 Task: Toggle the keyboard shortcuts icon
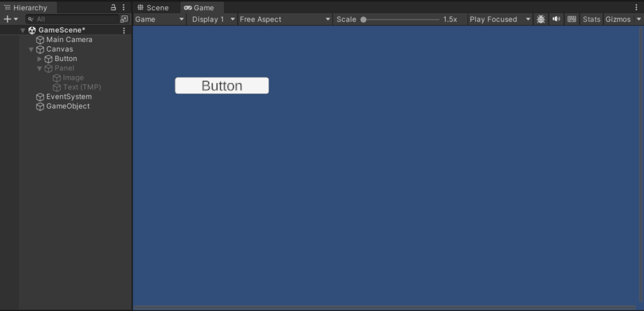coord(572,19)
